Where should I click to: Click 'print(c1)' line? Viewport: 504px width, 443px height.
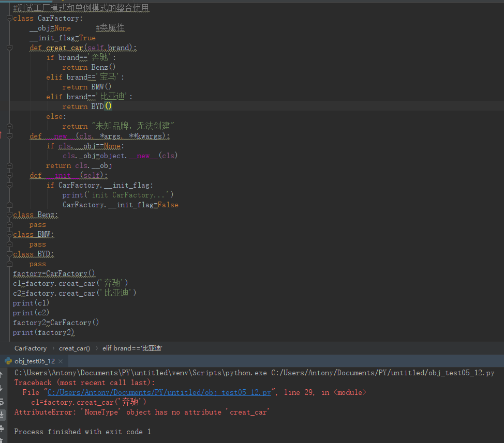click(31, 303)
